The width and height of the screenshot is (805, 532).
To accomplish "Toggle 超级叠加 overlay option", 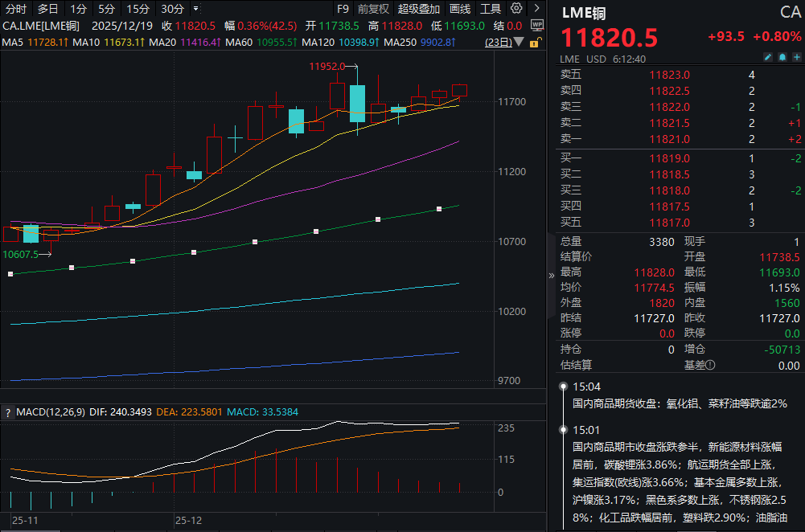I will pos(419,9).
